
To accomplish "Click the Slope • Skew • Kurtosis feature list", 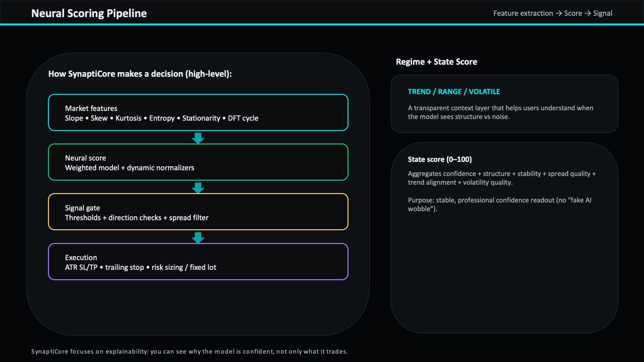I will click(161, 118).
